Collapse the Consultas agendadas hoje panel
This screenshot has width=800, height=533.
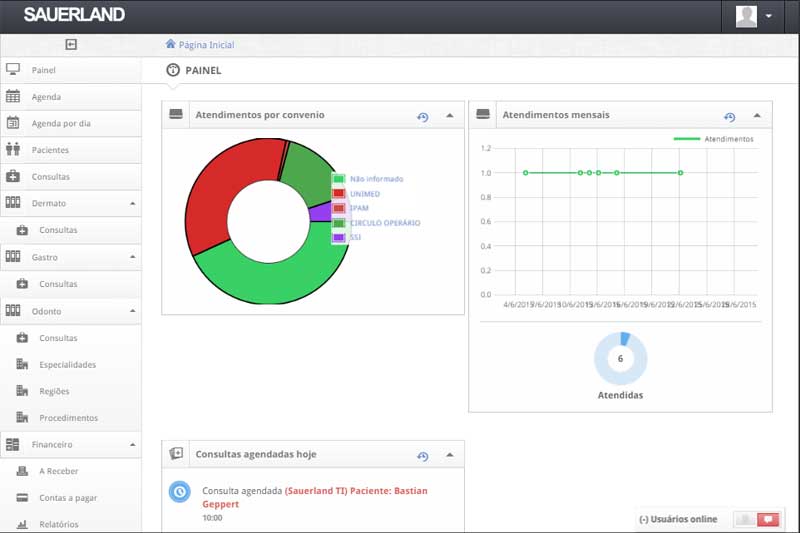coord(449,454)
